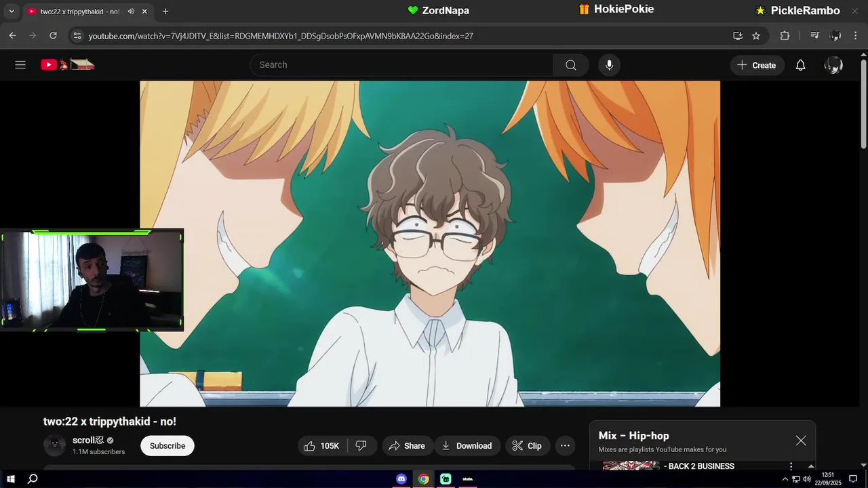868x488 pixels.
Task: Open Discord from the taskbar
Action: [x=401, y=479]
